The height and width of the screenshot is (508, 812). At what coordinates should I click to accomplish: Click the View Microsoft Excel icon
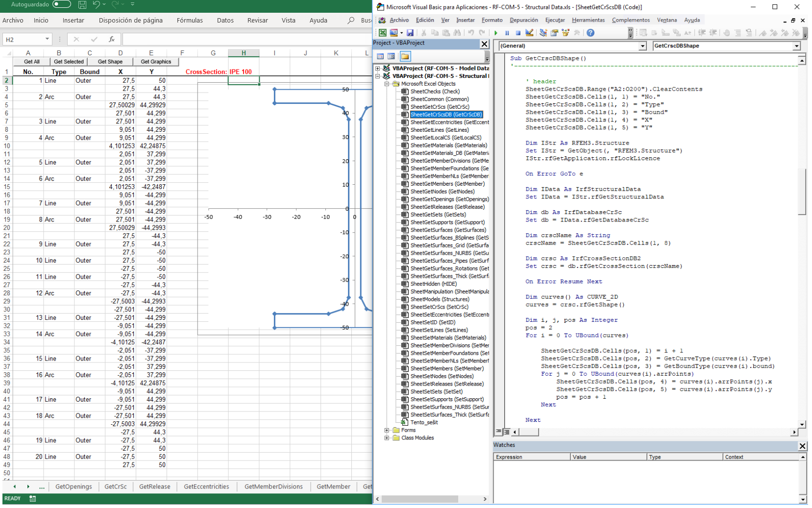click(x=383, y=33)
